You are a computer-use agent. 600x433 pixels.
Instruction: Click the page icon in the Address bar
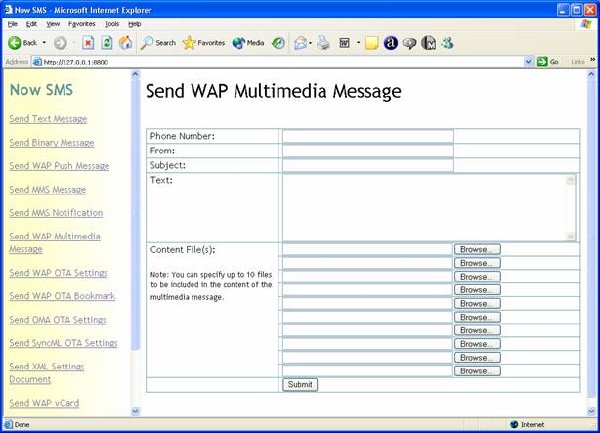click(37, 62)
